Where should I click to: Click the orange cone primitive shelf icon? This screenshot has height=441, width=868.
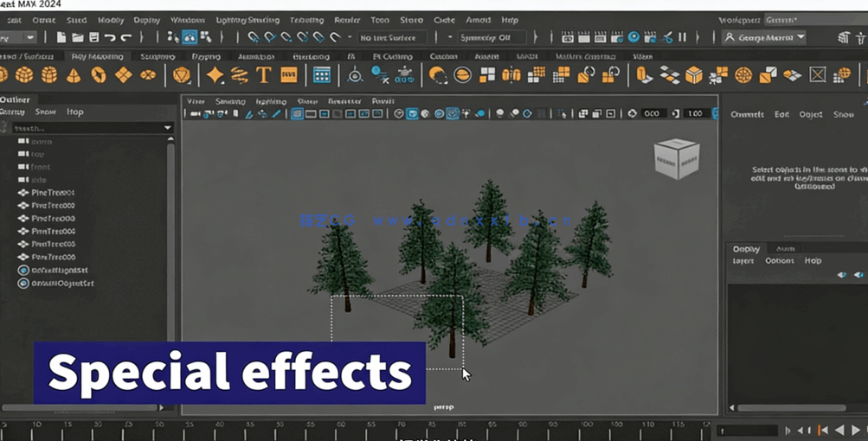74,75
